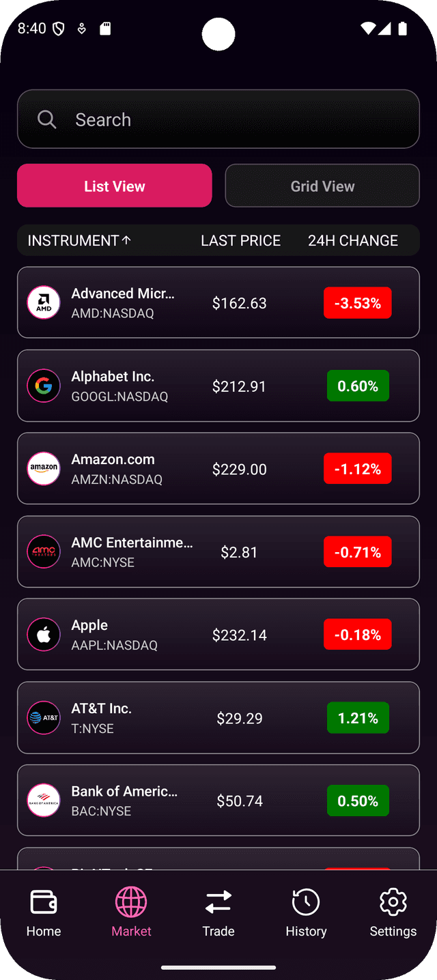Viewport: 437px width, 980px height.
Task: Sort by Instrument column header
Action: pos(79,240)
